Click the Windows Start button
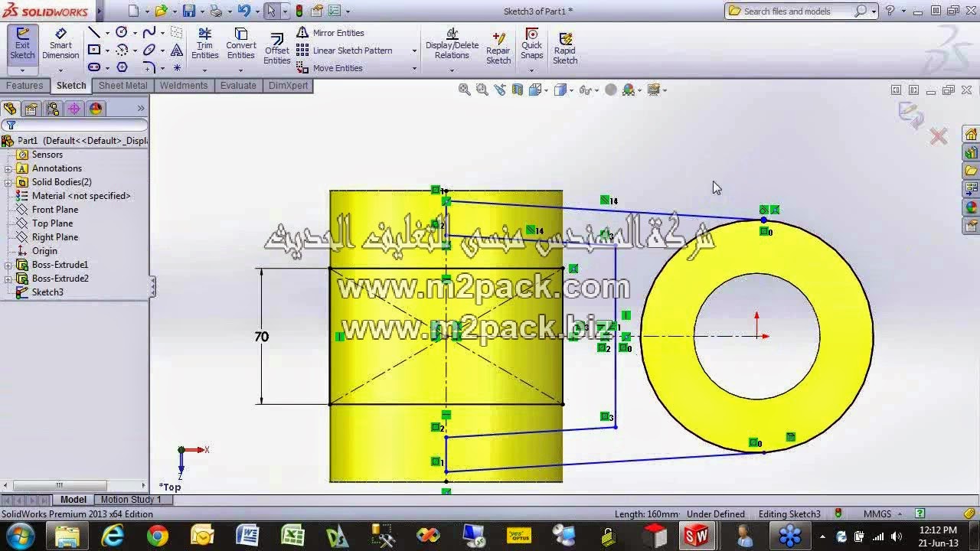The width and height of the screenshot is (980, 551). click(x=18, y=536)
